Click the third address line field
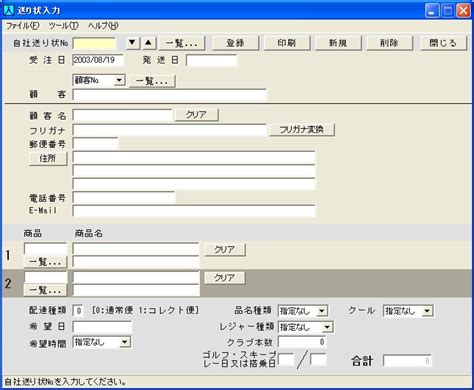 (194, 184)
